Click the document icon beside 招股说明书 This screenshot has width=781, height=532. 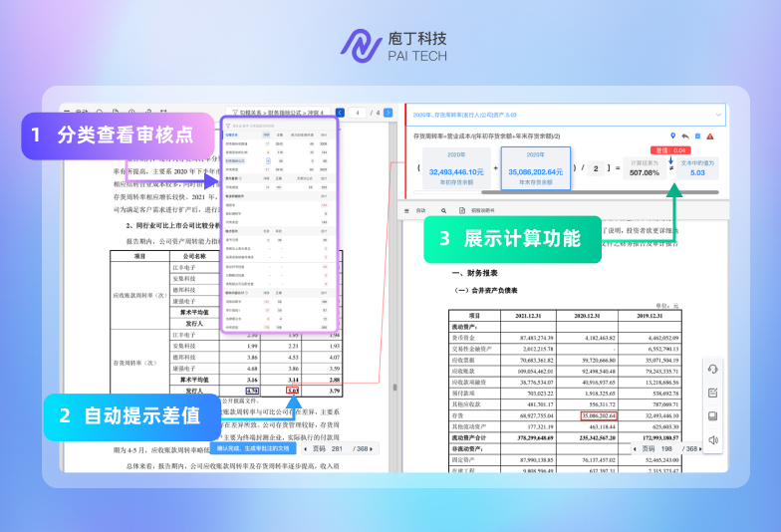point(462,211)
